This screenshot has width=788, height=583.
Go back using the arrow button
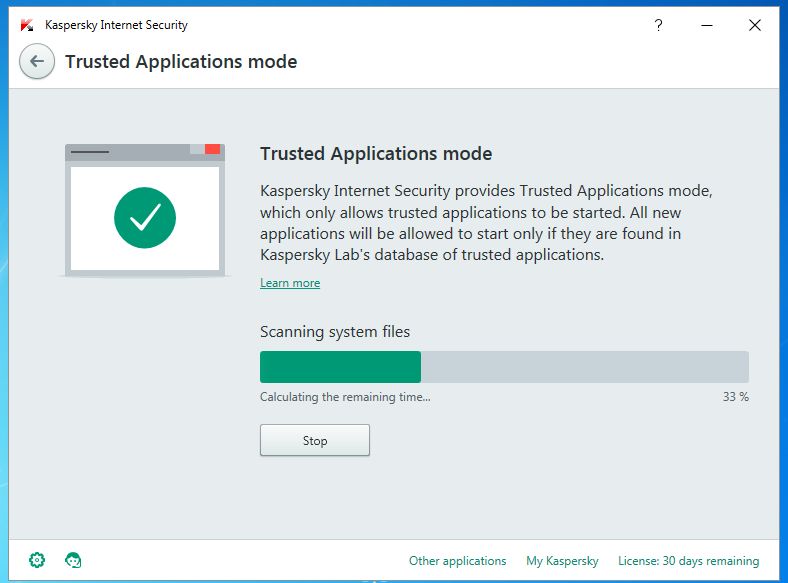point(37,62)
